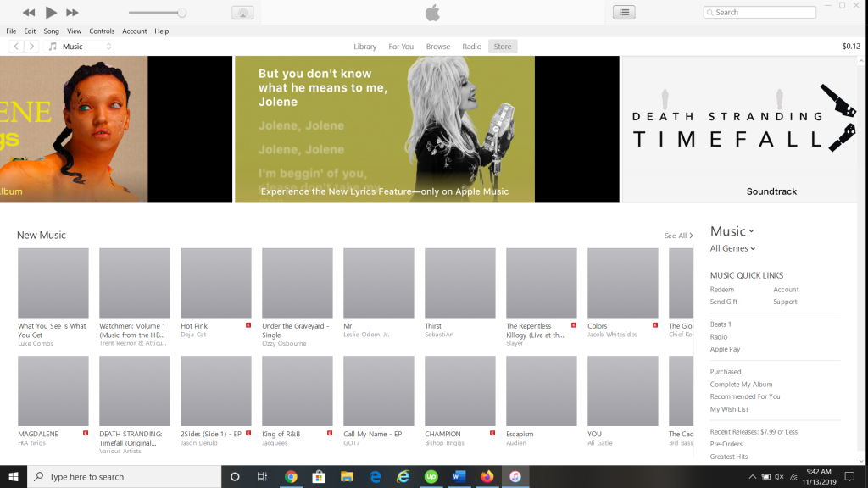Click the Cortana circle icon in taskbar
The width and height of the screenshot is (868, 488).
point(235,476)
